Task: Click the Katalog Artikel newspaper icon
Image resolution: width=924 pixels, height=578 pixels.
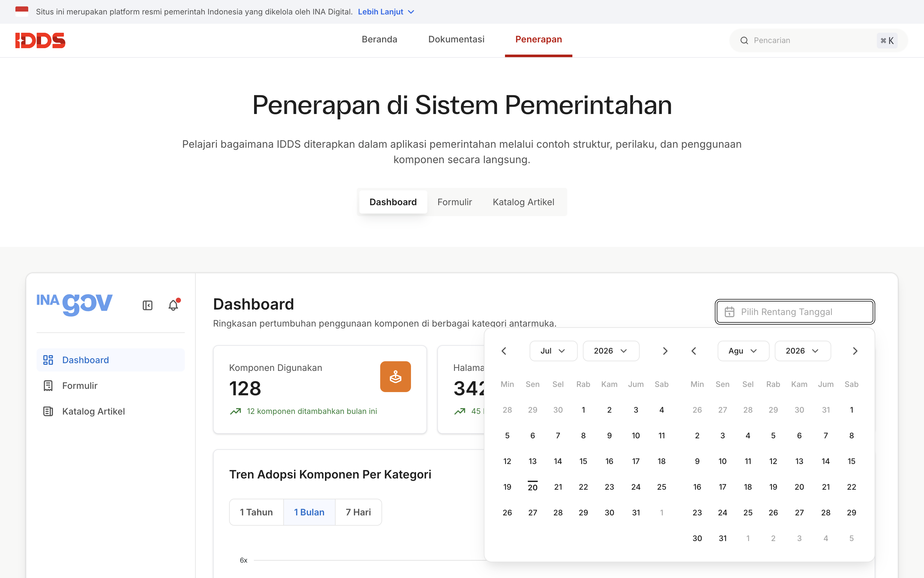Action: [x=48, y=411]
